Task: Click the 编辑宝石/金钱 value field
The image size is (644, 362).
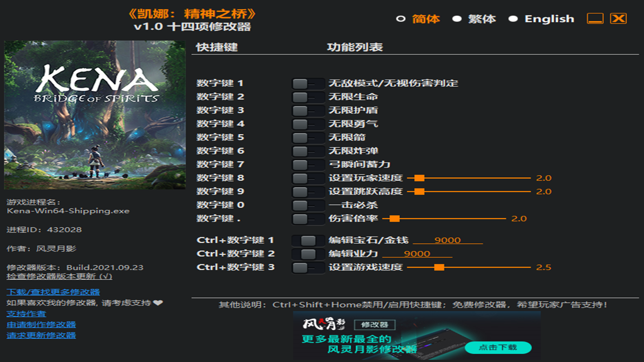Action: [447, 240]
